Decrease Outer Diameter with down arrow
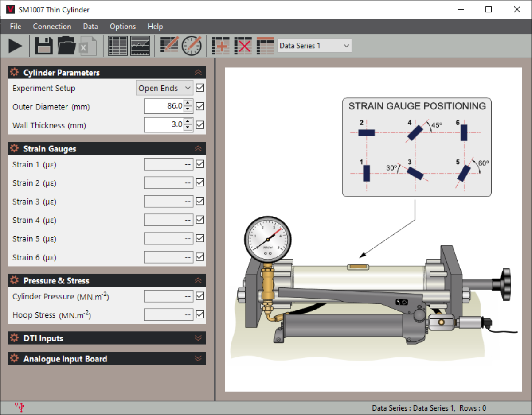Viewport: 532px width, 415px height. pyautogui.click(x=188, y=109)
